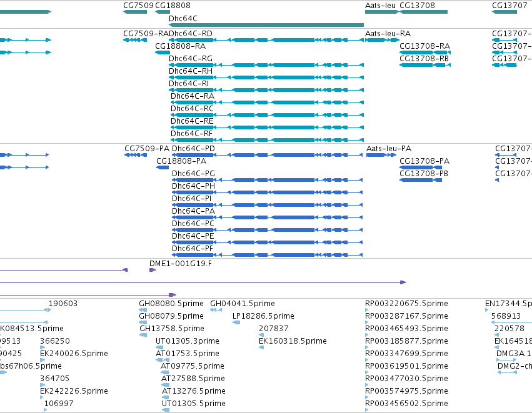Click the Dhc64C-RF transcript label

pos(192,134)
